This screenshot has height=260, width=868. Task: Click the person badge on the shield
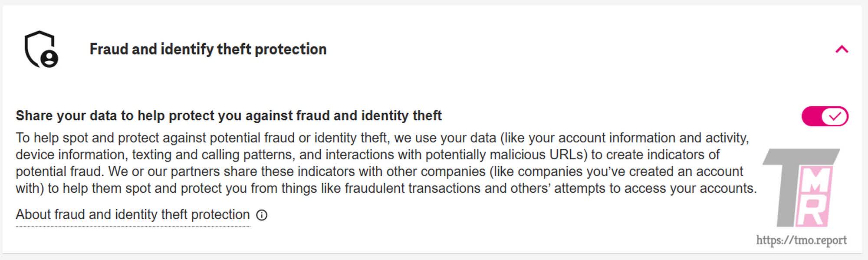coord(50,59)
